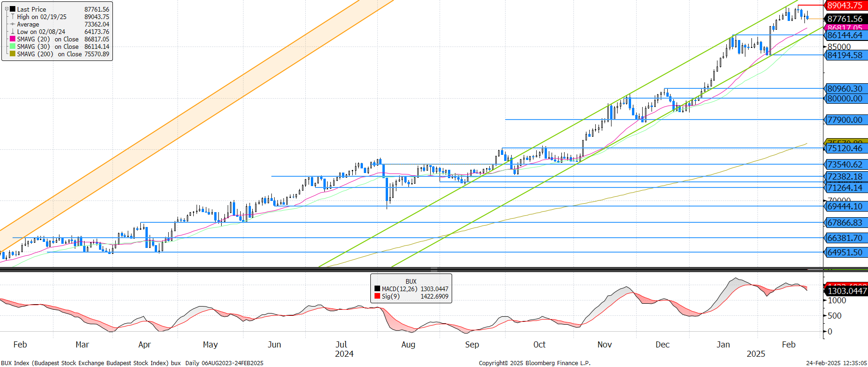Select the Average value 73362.04
Screen dimensions: 868x367
point(97,24)
